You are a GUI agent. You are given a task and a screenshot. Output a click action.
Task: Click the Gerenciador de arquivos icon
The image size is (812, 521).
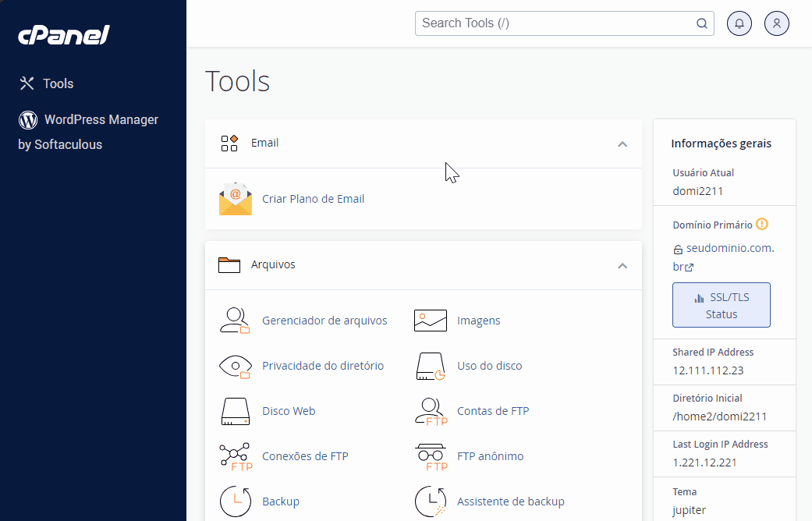click(235, 321)
